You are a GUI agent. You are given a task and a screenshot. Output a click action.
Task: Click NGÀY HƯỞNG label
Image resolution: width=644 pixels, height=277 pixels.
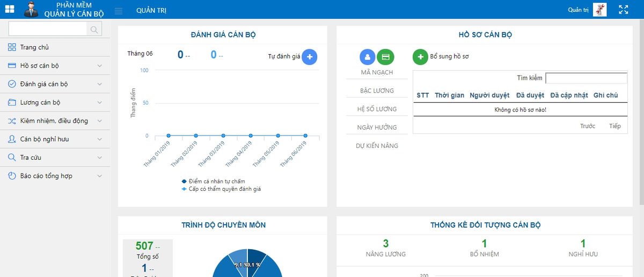tap(377, 127)
